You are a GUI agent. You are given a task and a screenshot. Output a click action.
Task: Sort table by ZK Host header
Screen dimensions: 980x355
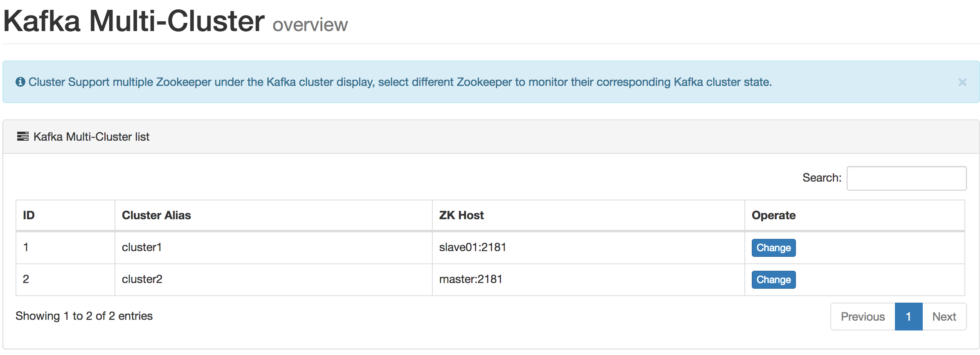click(589, 215)
